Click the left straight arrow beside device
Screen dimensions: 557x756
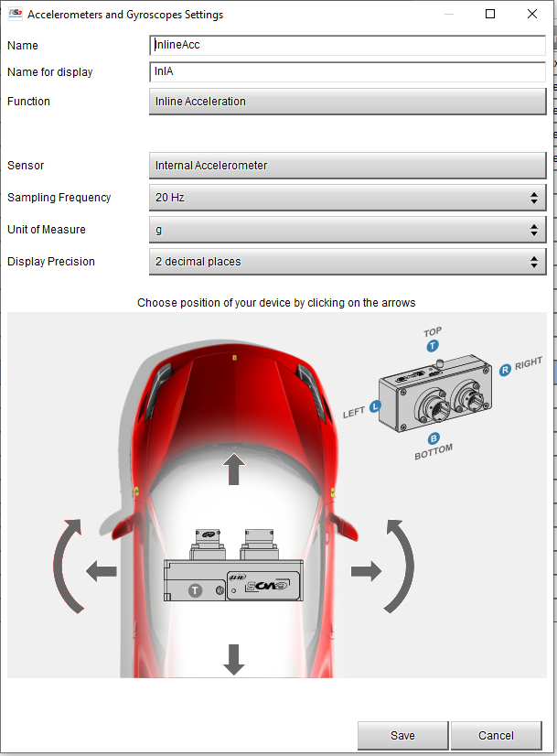point(101,572)
